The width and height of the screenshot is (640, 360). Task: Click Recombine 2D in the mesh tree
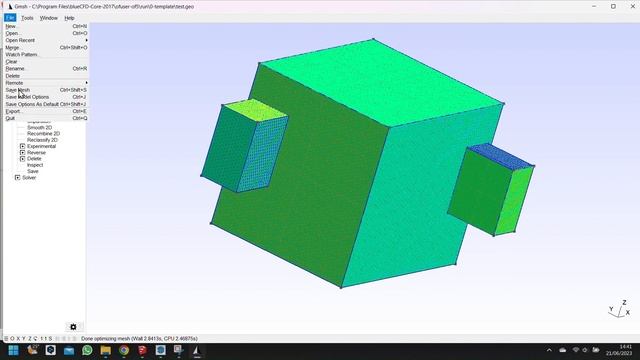(43, 133)
